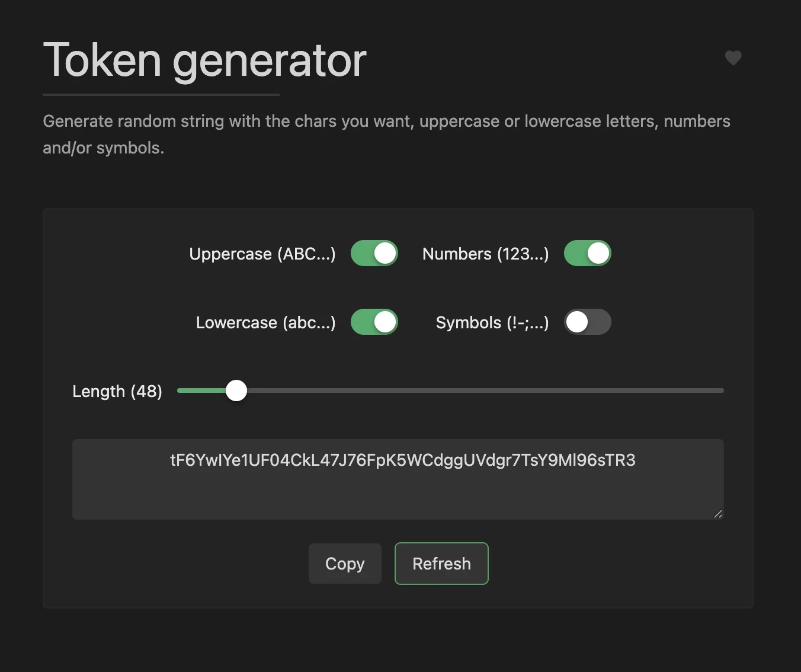The height and width of the screenshot is (672, 801).
Task: Turn off the Numbers (123...) switch
Action: 588,253
